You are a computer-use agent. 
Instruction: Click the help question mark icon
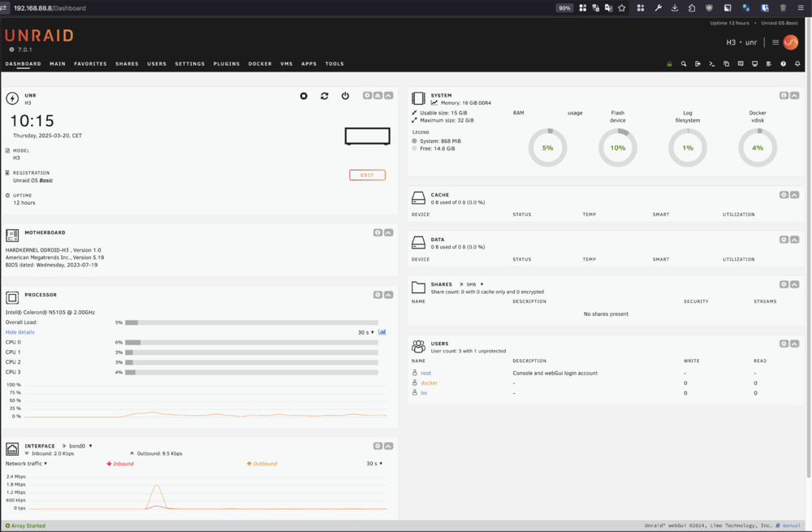point(783,63)
